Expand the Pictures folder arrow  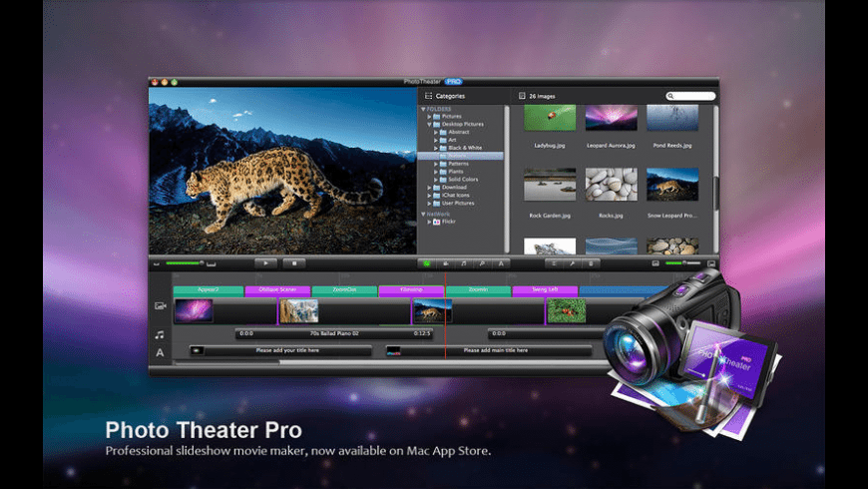click(x=429, y=117)
